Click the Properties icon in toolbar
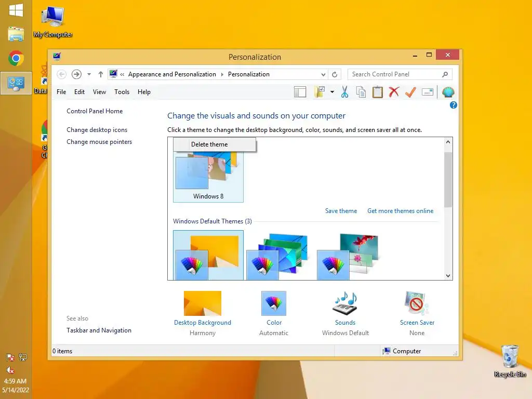The width and height of the screenshot is (532, 399). [x=428, y=92]
